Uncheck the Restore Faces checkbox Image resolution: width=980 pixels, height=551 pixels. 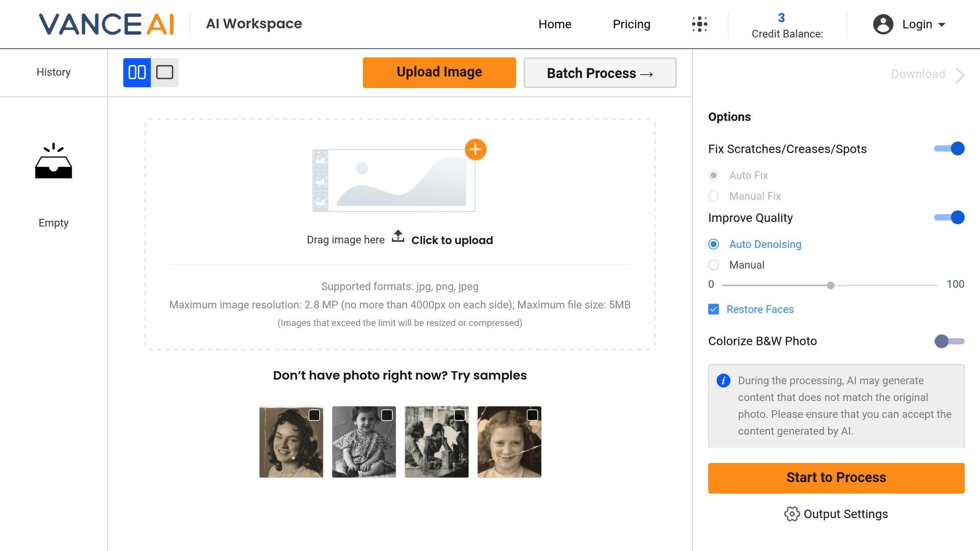[713, 309]
